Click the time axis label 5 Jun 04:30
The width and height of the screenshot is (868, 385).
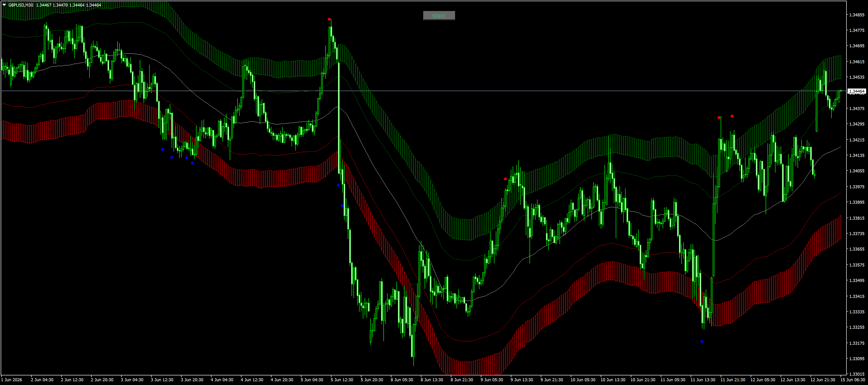point(312,380)
